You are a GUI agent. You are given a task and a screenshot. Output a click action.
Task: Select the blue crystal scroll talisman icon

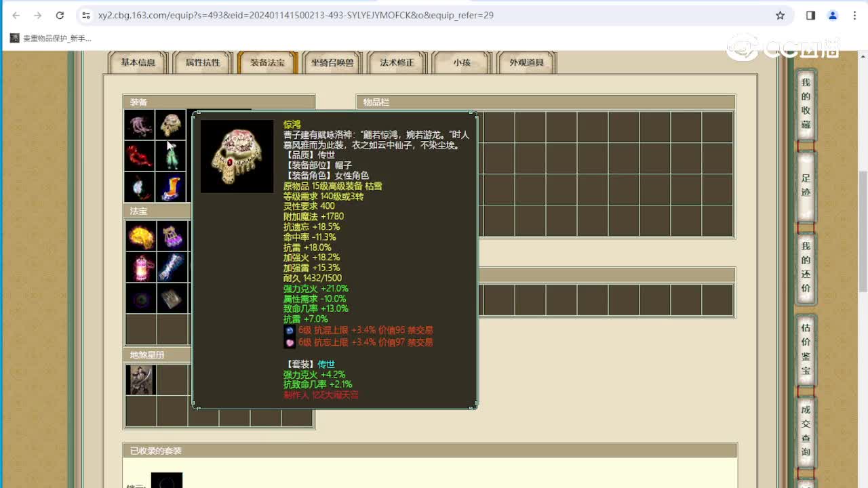tap(171, 267)
